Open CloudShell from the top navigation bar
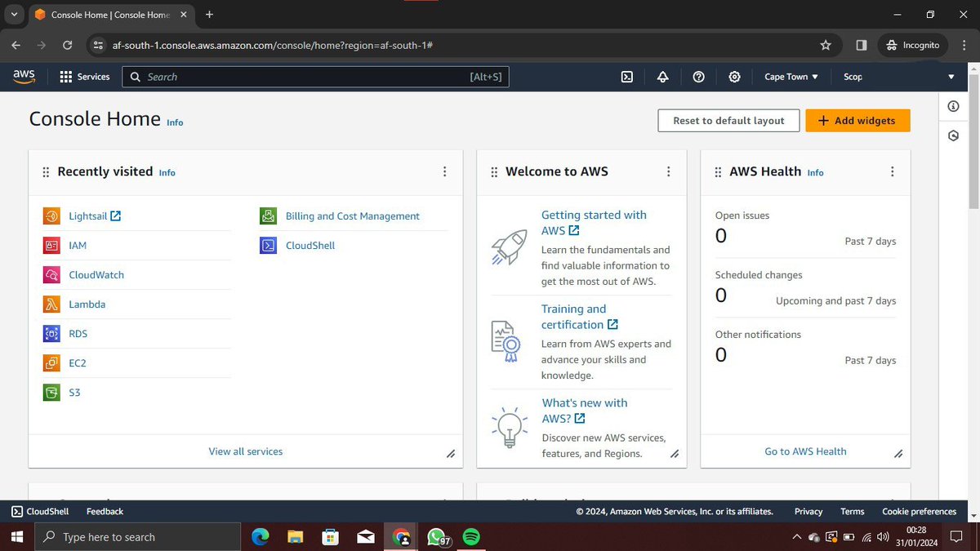Screen dimensions: 980x551 click(627, 77)
